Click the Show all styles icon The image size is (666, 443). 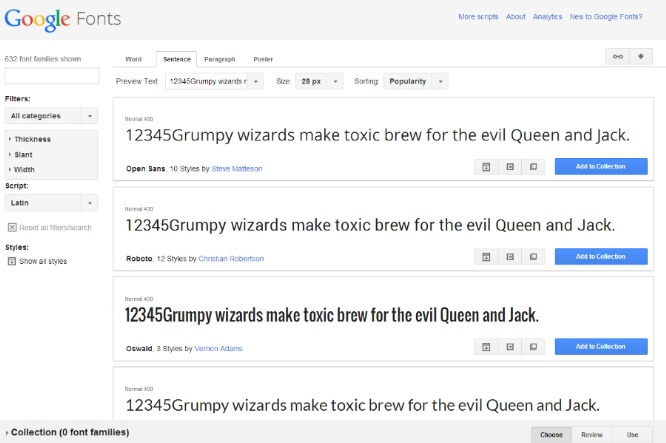12,261
